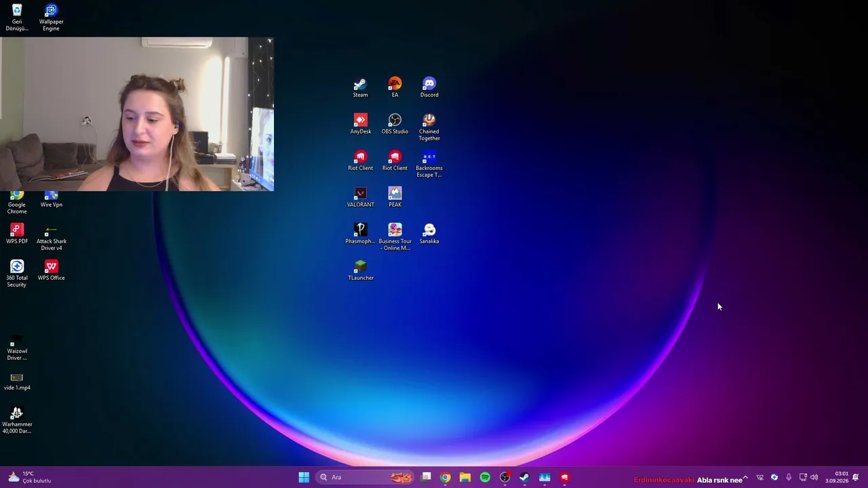868x488 pixels.
Task: Show hidden system tray icons
Action: (x=745, y=477)
